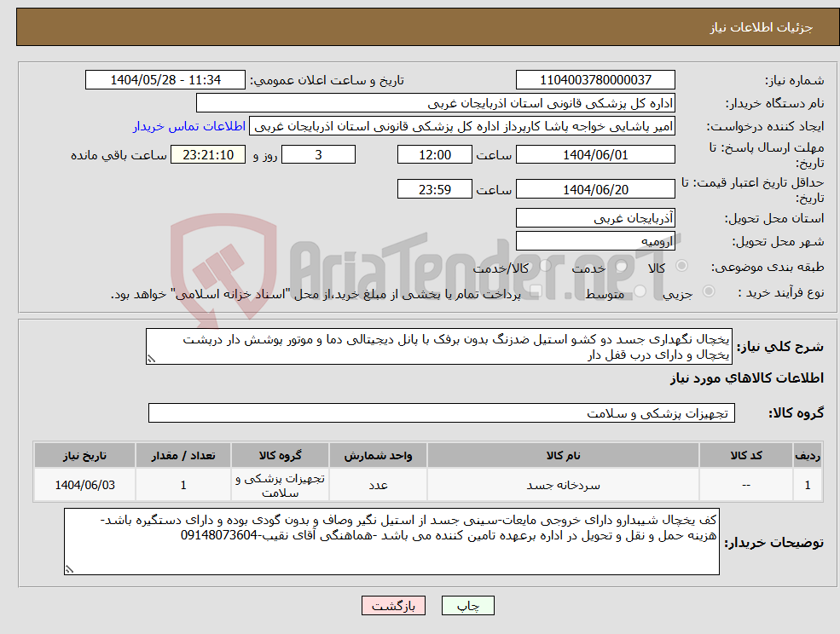
Task: Select the کالا radio button
Action: (x=682, y=266)
